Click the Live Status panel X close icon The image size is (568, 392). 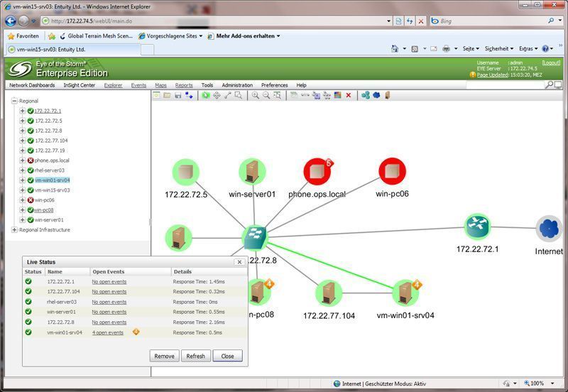pyautogui.click(x=239, y=261)
